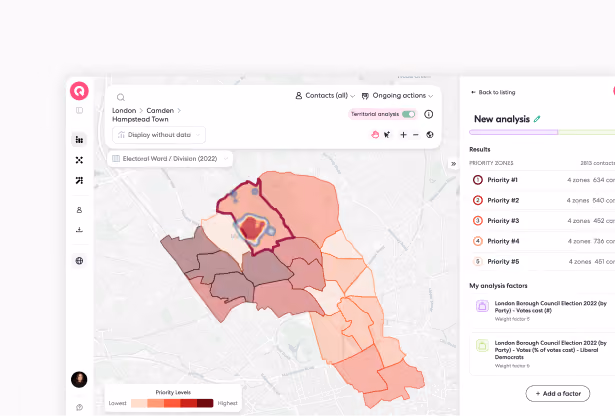Click the Add a factor button
This screenshot has width=615, height=416.
coord(558,394)
